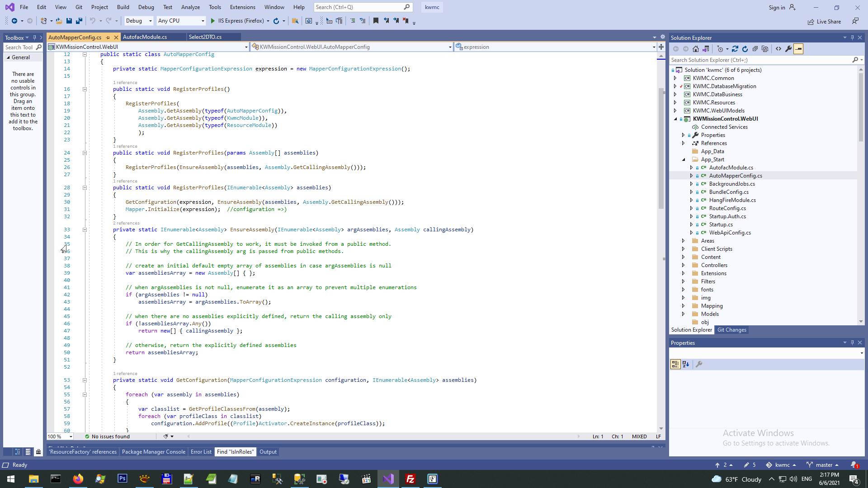Click the Save All toolbar icon
The image size is (868, 488).
coord(79,21)
